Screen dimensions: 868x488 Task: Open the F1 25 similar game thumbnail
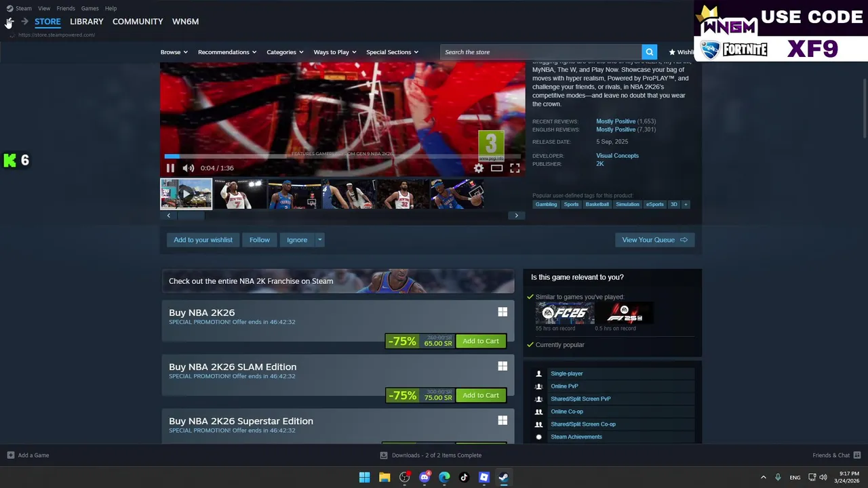pyautogui.click(x=624, y=313)
